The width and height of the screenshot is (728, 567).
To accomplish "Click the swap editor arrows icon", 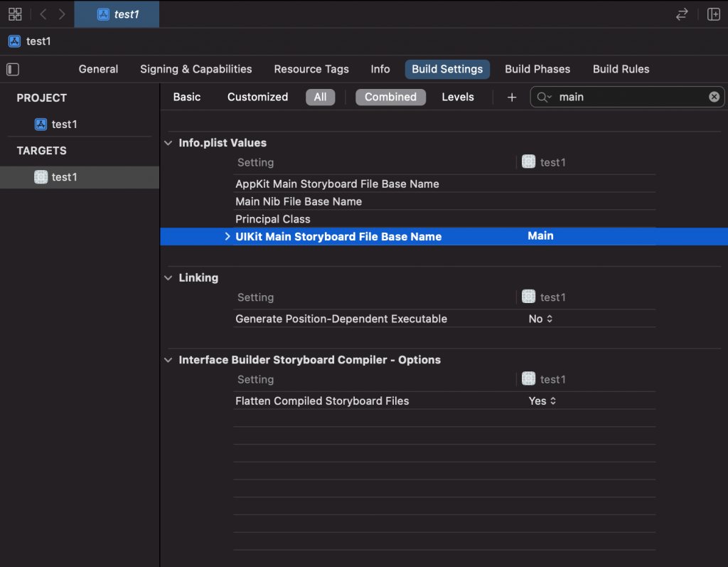I will coord(682,14).
